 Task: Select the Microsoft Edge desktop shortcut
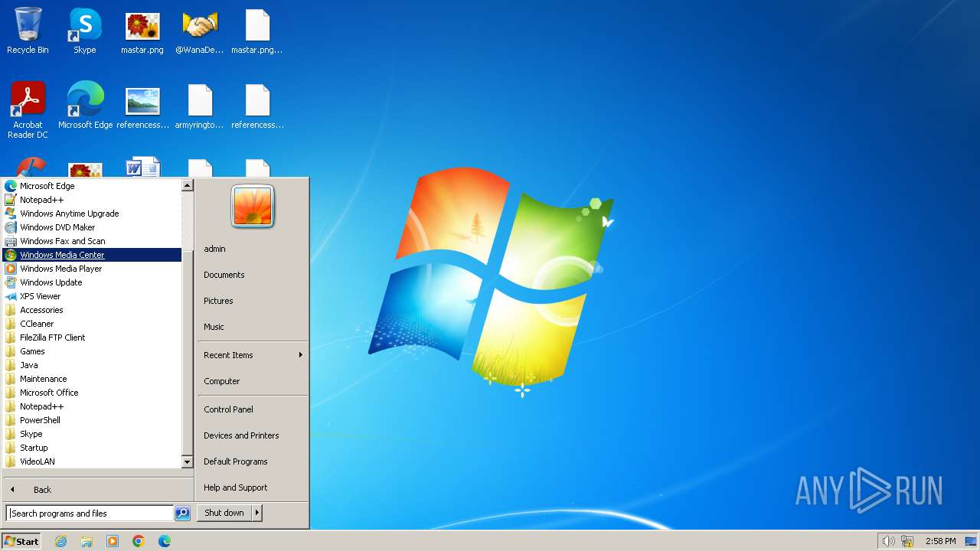(85, 106)
